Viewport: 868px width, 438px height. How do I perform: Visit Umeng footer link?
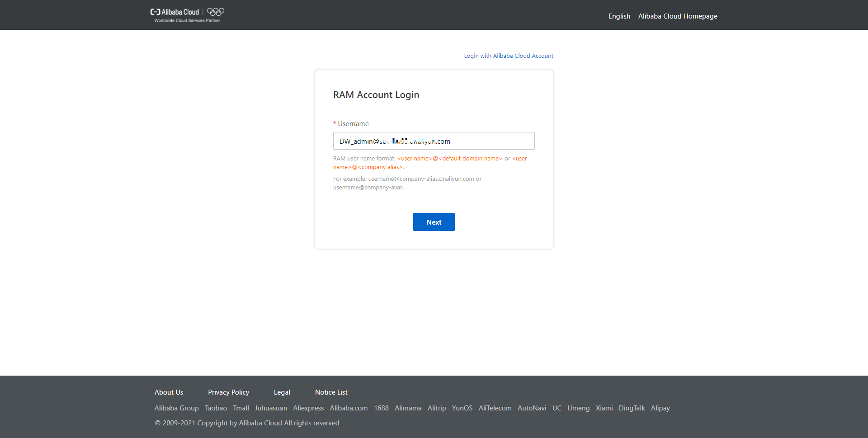[x=579, y=408]
